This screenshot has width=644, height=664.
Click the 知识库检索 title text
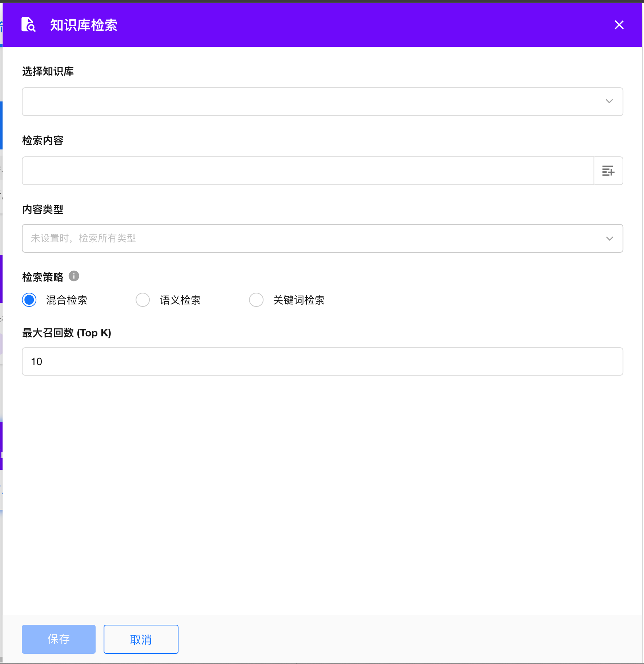point(84,25)
